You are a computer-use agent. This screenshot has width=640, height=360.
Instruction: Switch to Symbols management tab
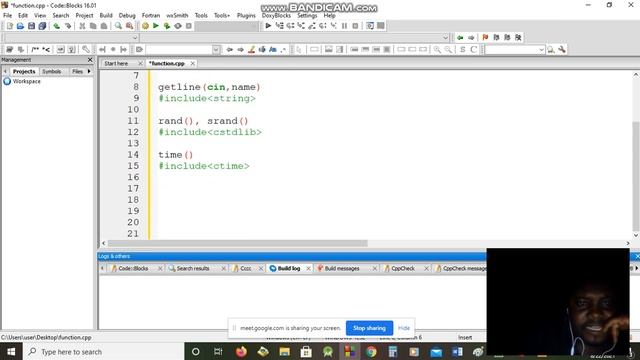tap(51, 71)
